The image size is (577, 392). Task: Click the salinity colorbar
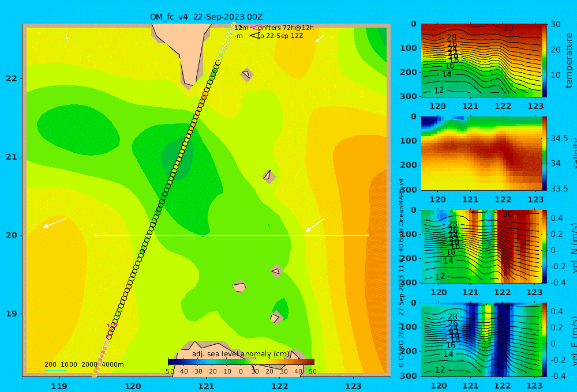[x=544, y=153]
